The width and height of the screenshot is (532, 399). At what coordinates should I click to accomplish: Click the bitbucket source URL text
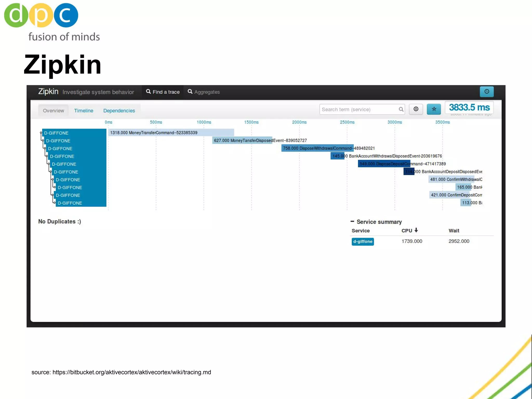pos(132,372)
